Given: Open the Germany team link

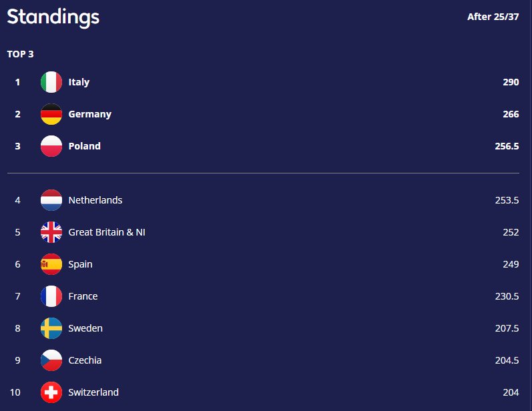Looking at the screenshot, I should tap(89, 114).
